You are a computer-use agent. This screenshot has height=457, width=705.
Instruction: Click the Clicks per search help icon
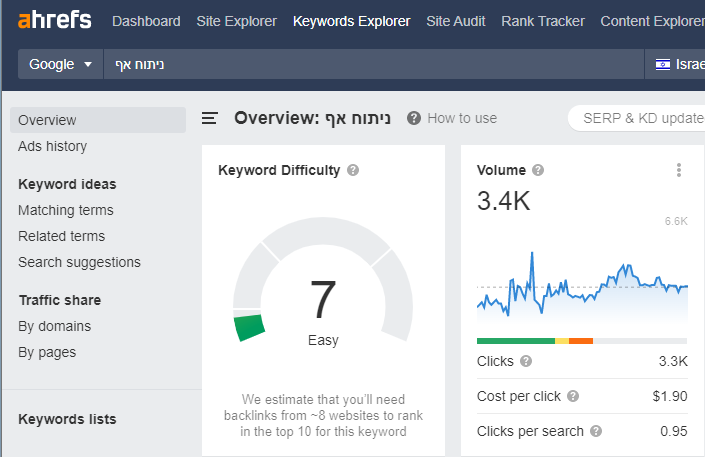tap(596, 431)
